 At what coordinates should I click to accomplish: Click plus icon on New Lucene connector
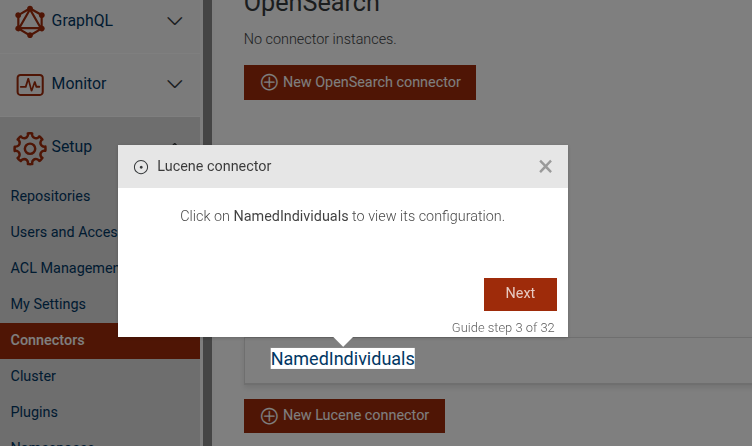(269, 415)
